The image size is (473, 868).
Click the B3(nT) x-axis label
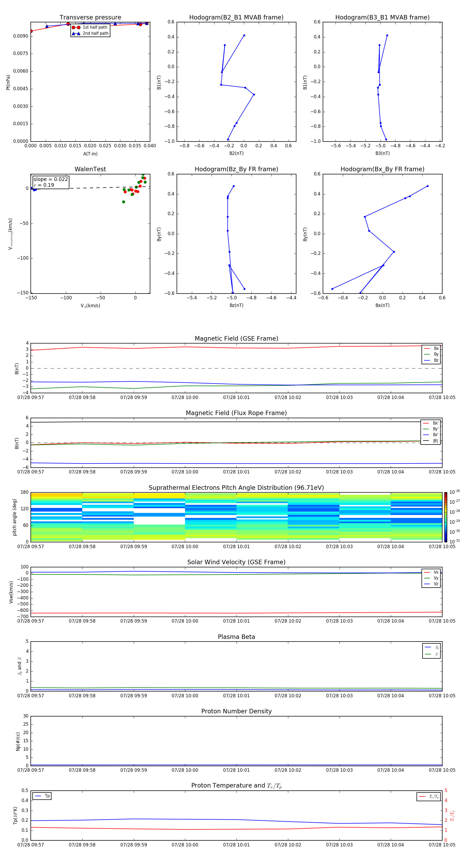pos(382,153)
